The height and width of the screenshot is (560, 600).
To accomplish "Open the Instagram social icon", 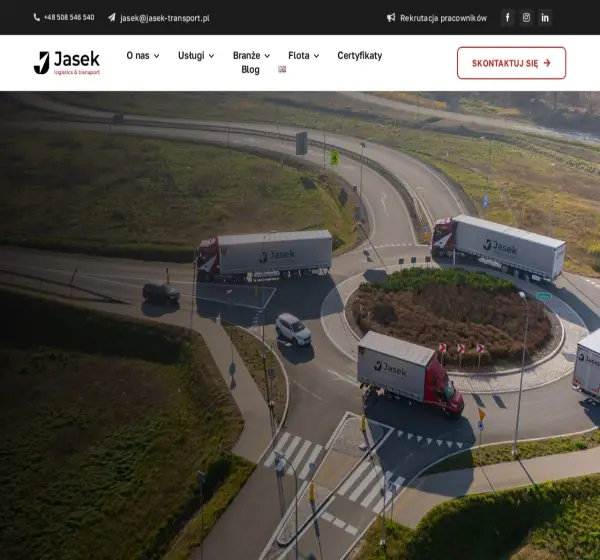I will (x=526, y=18).
